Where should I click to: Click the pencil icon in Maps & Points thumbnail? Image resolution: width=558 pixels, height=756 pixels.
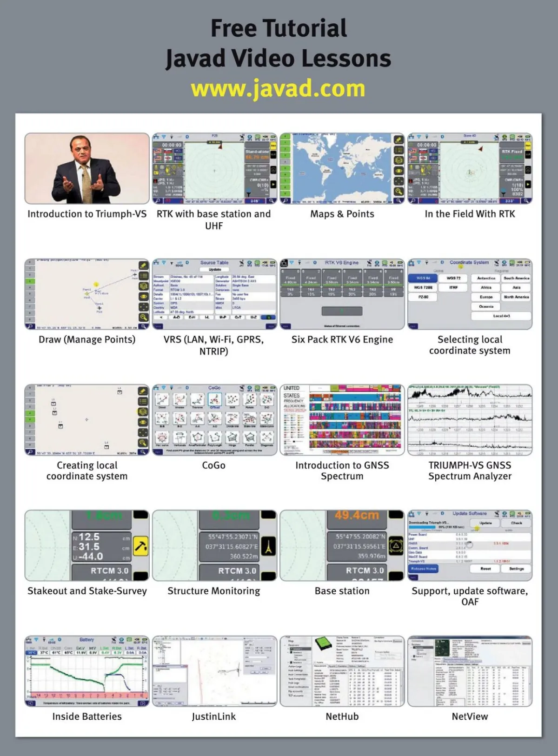pyautogui.click(x=399, y=139)
